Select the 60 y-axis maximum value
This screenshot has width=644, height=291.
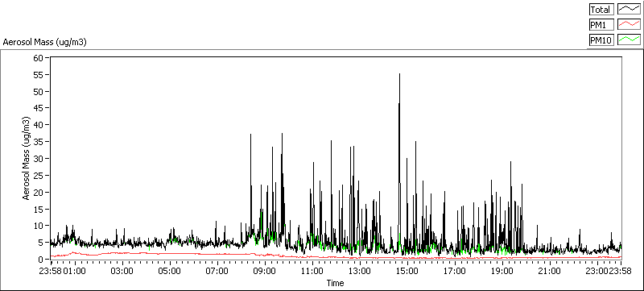(39, 57)
